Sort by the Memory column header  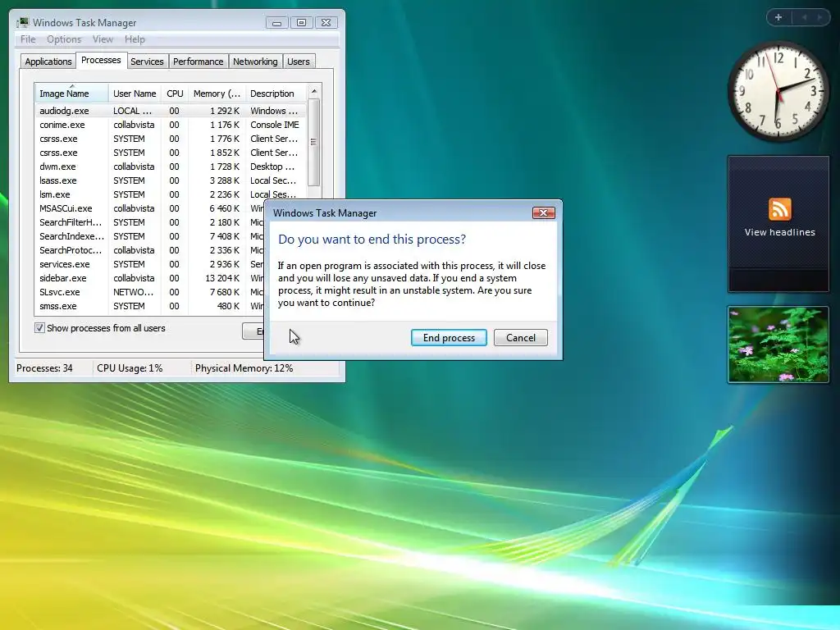tap(217, 94)
